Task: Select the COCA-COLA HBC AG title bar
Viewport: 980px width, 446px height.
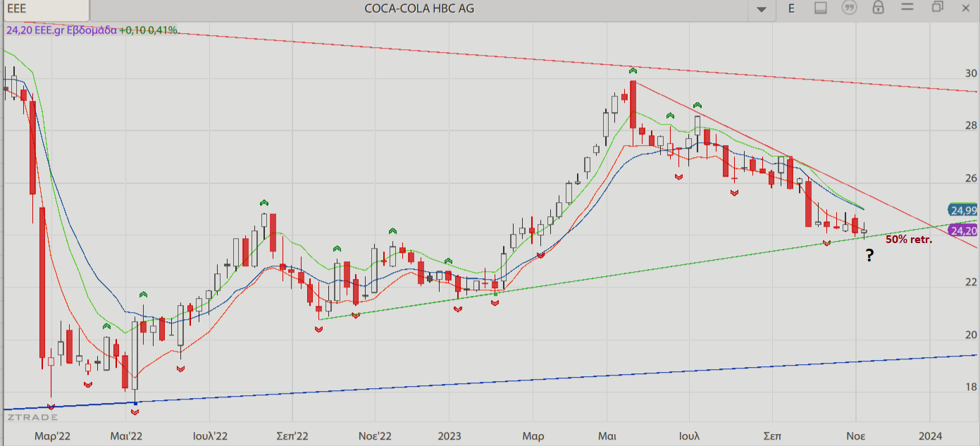Action: (420, 9)
